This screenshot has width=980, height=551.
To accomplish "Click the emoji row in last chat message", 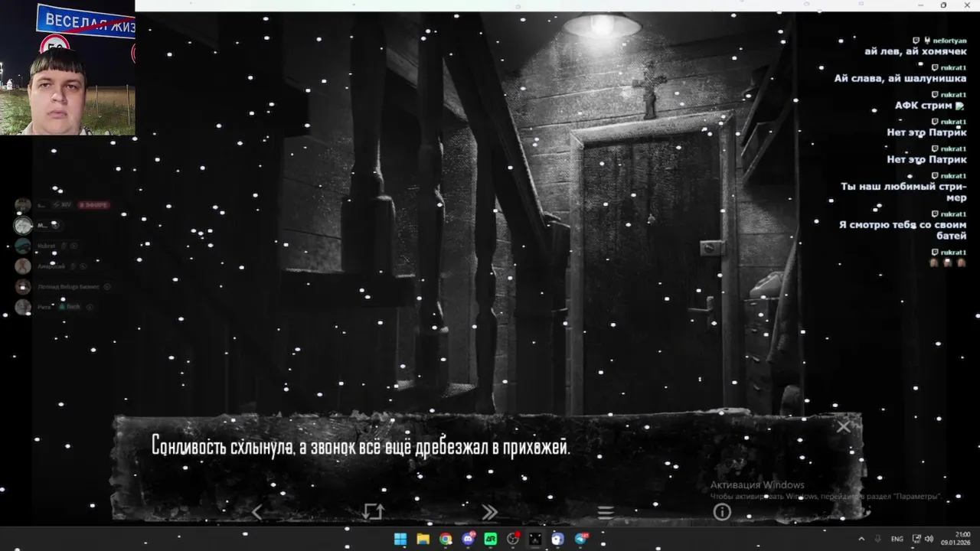I will 948,262.
